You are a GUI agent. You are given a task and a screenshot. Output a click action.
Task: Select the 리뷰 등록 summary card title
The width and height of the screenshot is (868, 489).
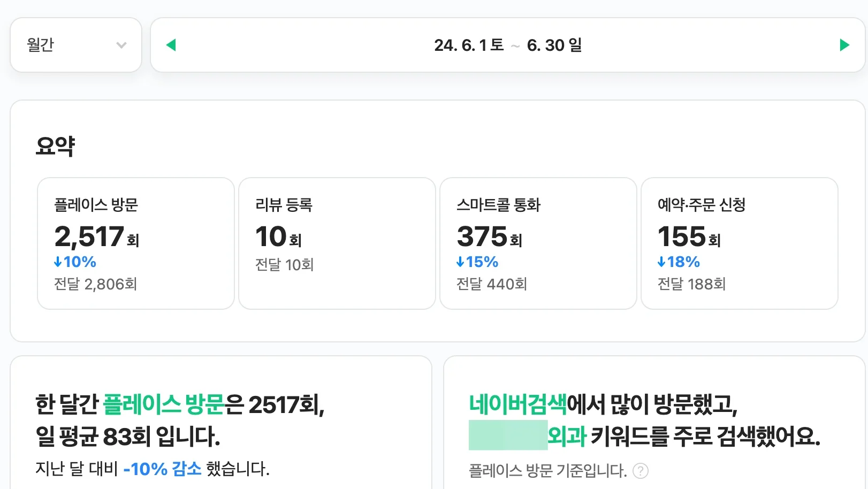pos(284,205)
